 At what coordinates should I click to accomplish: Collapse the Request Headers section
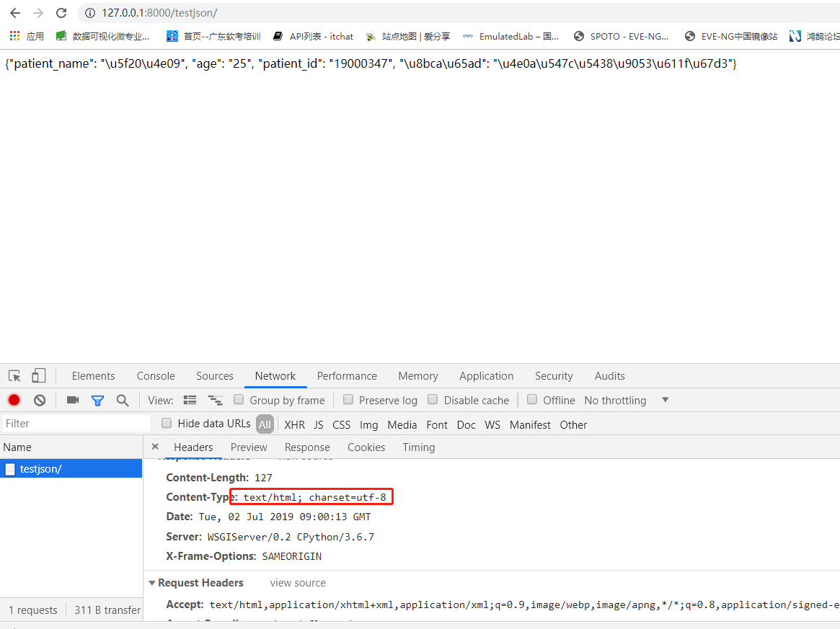[x=152, y=582]
